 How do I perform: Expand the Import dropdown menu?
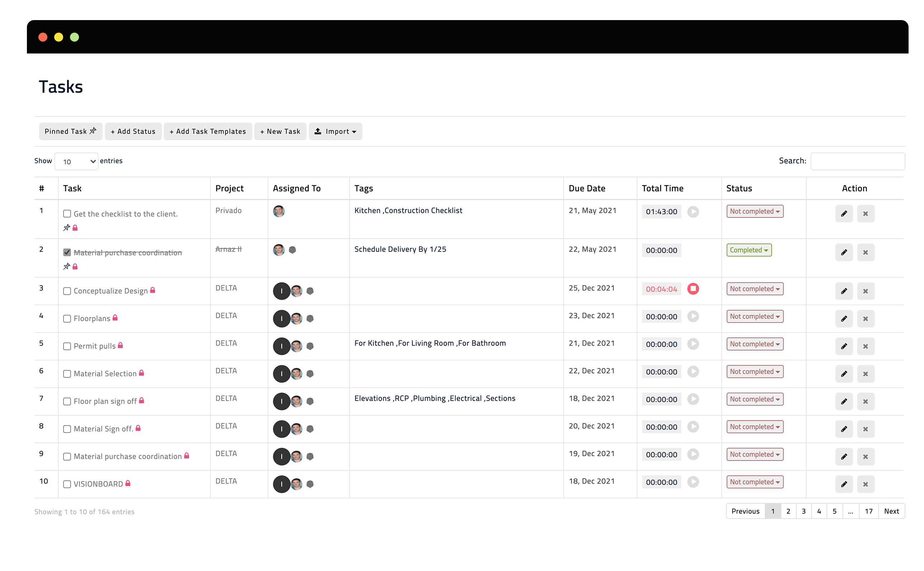336,131
